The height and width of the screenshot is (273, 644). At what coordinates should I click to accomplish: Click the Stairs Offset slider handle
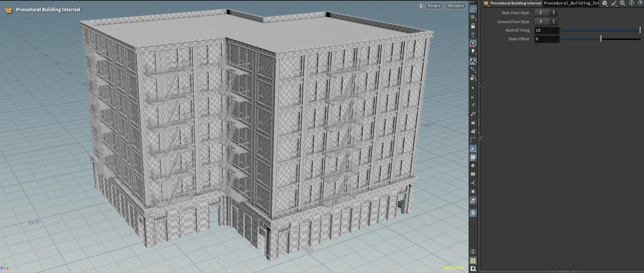coord(601,39)
